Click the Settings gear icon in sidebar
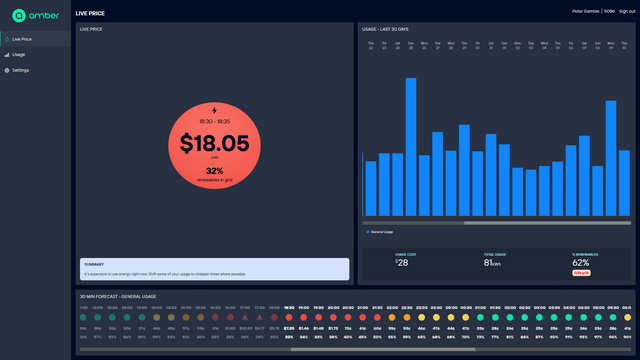This screenshot has width=640, height=360. [7, 70]
